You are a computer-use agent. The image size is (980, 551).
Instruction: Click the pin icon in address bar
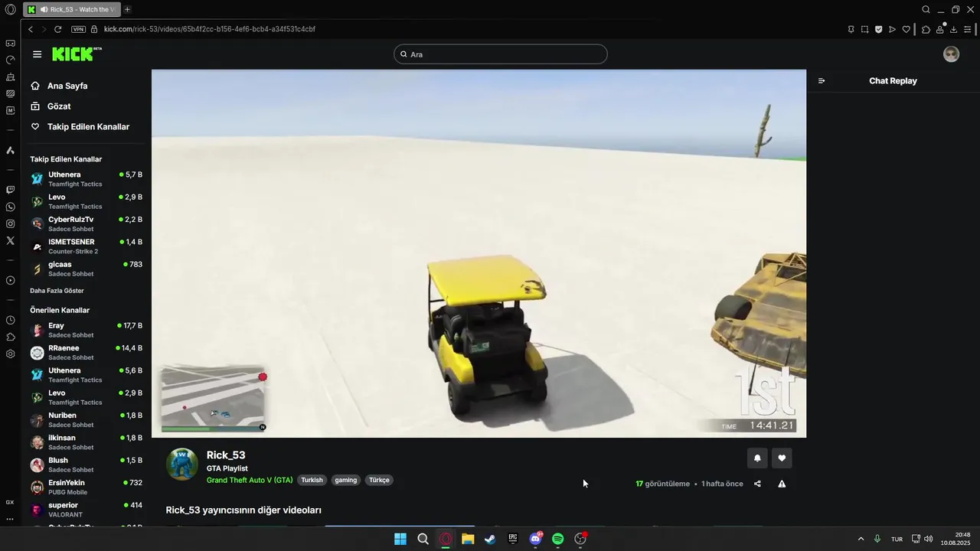(x=851, y=29)
